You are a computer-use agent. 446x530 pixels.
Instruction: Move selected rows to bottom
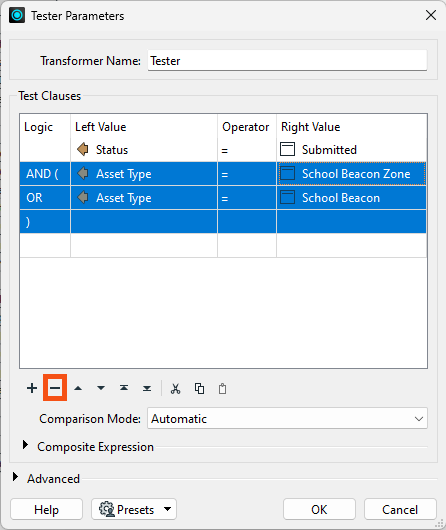[147, 388]
